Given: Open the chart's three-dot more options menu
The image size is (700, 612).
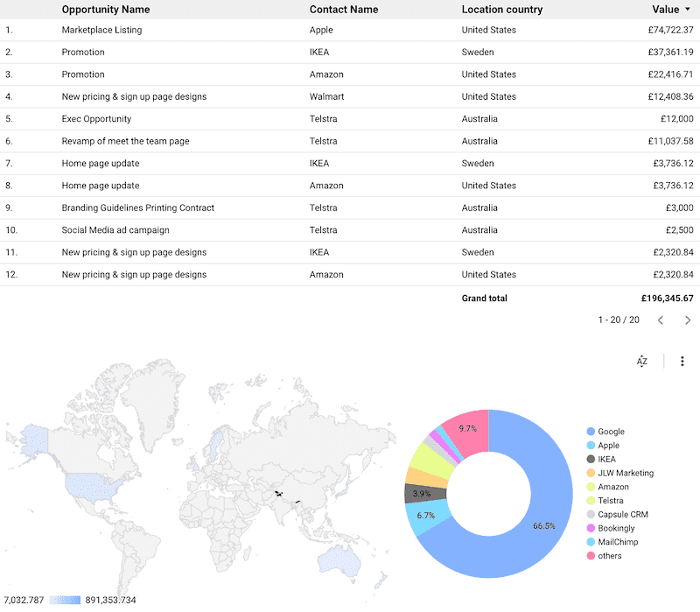Looking at the screenshot, I should point(682,361).
